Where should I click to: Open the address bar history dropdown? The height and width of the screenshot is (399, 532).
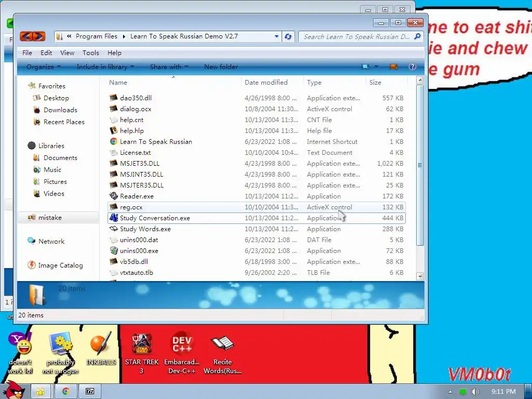tap(276, 36)
